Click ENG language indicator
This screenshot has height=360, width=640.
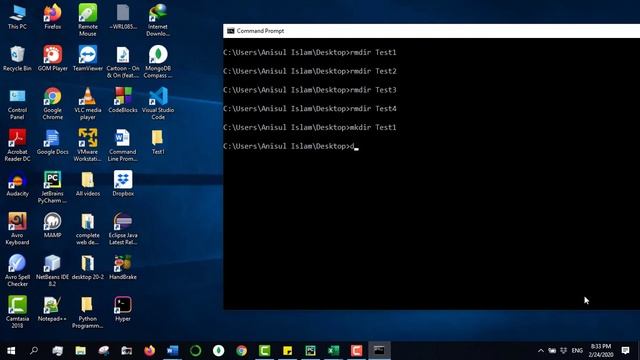(577, 351)
